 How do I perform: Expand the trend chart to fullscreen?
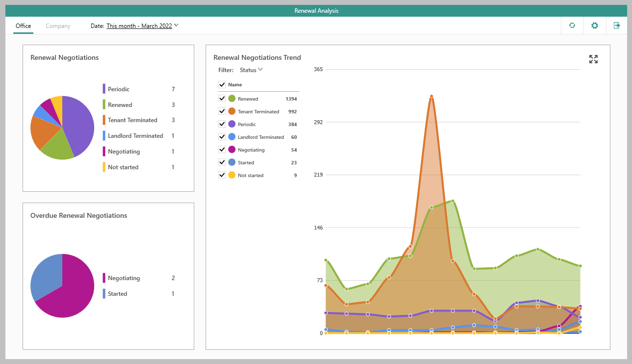[593, 59]
